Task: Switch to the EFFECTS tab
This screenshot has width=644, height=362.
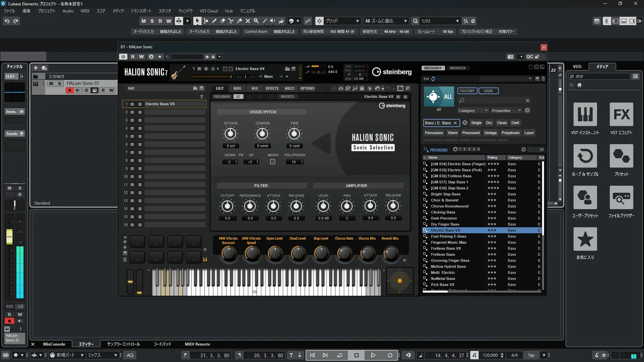Action: tap(272, 88)
